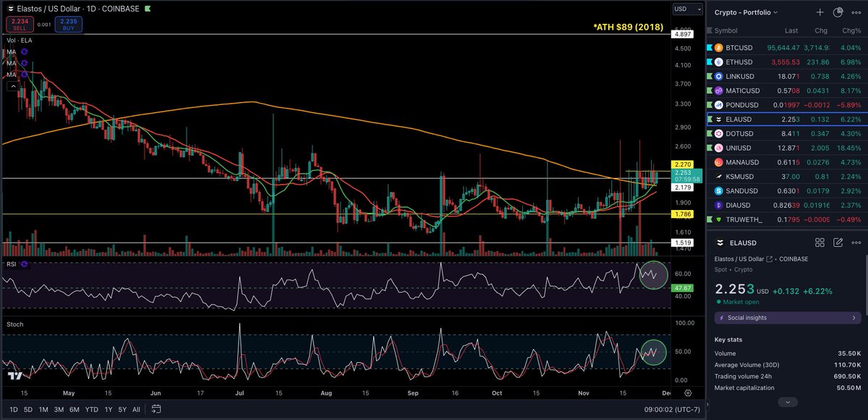Toggle the flag on PONDUSD row

pyautogui.click(x=710, y=105)
